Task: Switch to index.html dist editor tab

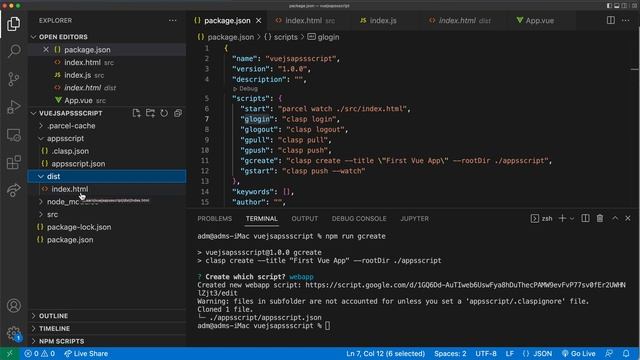Action: [x=464, y=20]
